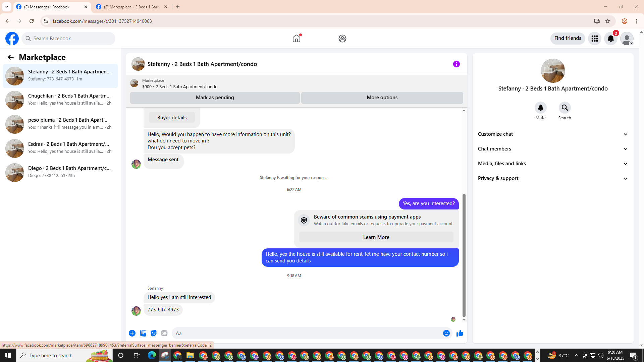Close the Marketplace browser tab

pyautogui.click(x=166, y=7)
